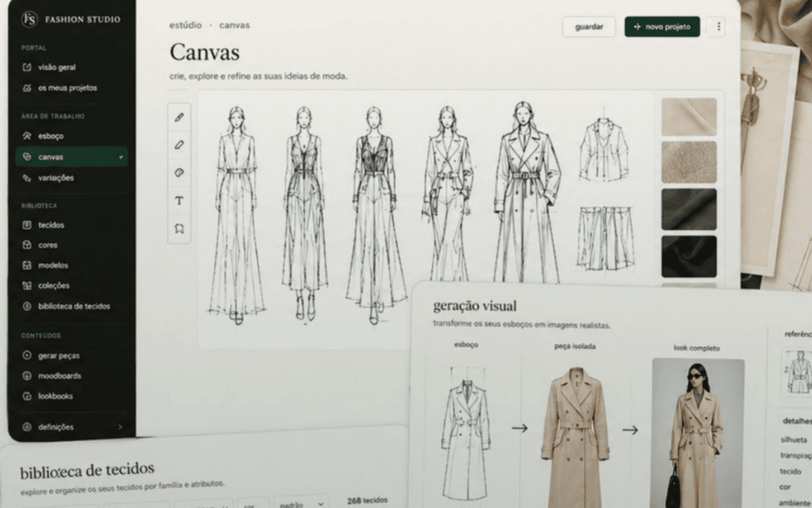The width and height of the screenshot is (812, 508).
Task: Select the long trench coat sketch figure
Action: (526, 192)
